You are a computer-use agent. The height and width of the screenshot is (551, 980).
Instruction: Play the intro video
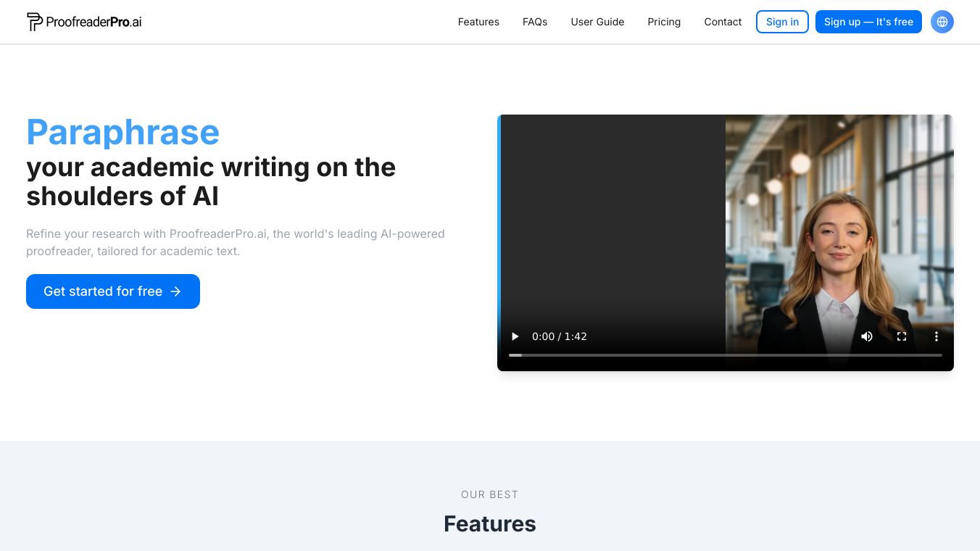[x=515, y=336]
